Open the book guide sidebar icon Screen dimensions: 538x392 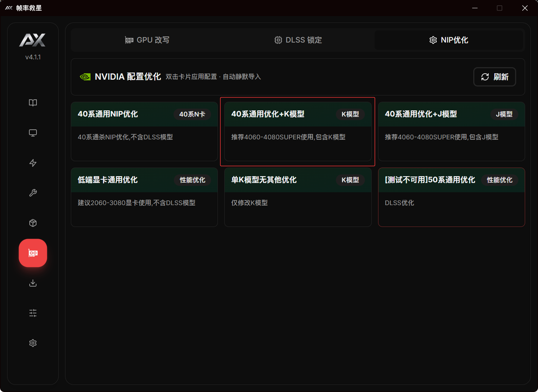click(33, 103)
